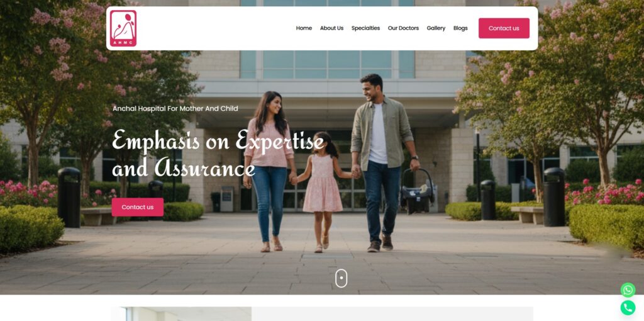Click the woman in pink top
This screenshot has width=644, height=321.
coord(269,171)
